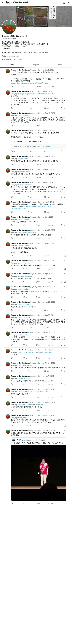The width and height of the screenshot is (72, 644).
Task: Open the profile avatar picture
Action: (x=9, y=27)
